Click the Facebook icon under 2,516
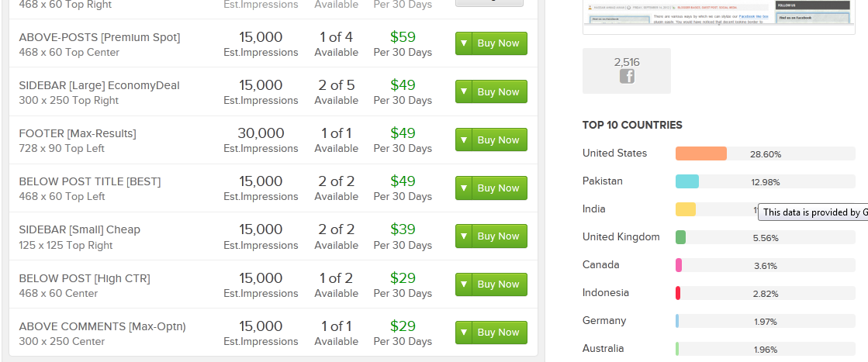The height and width of the screenshot is (362, 868). pyautogui.click(x=627, y=77)
